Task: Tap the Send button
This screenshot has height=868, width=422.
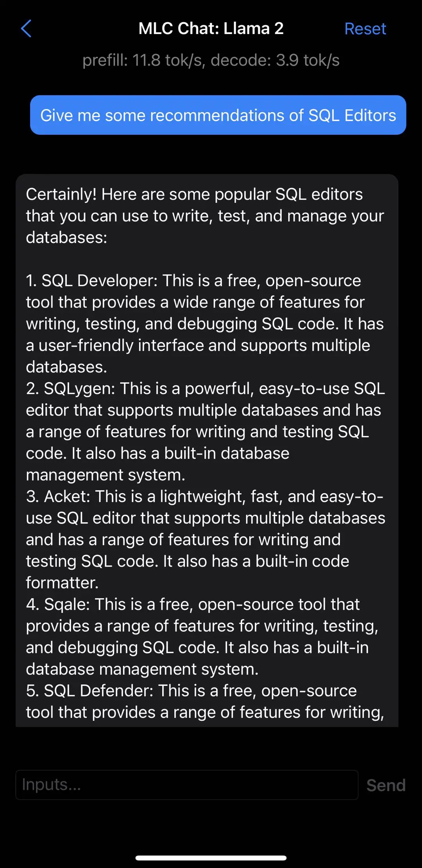Action: 386,785
